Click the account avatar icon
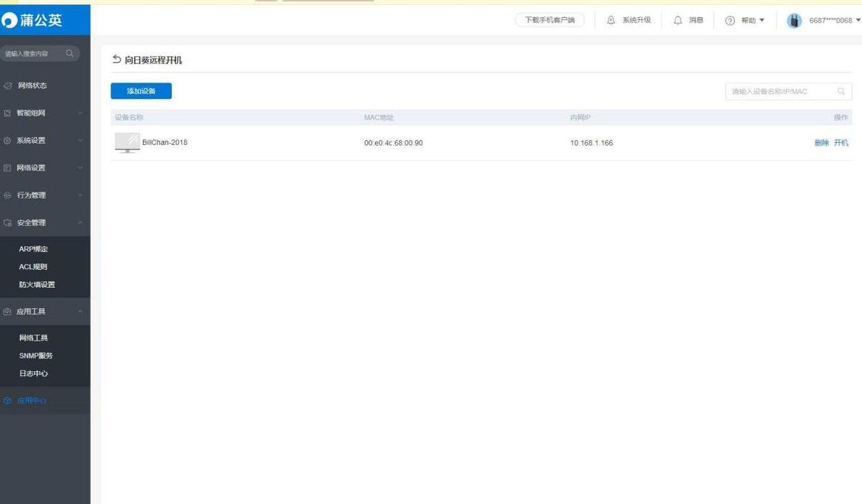 (794, 21)
